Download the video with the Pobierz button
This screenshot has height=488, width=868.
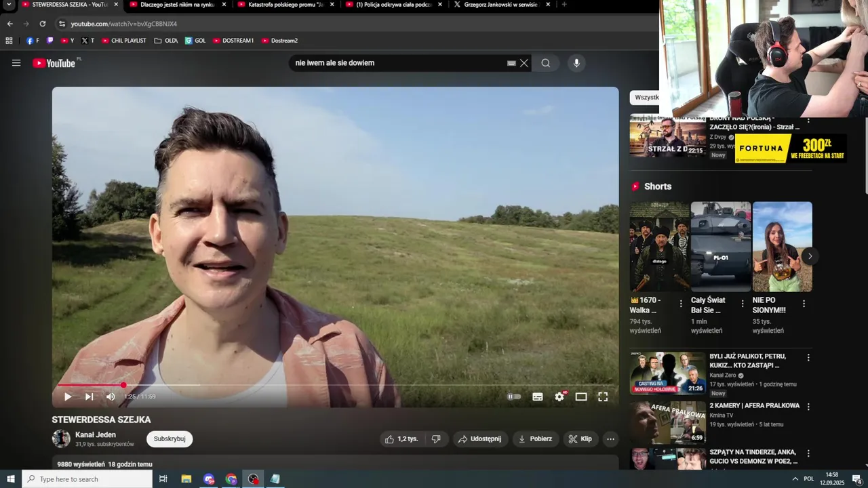[535, 439]
